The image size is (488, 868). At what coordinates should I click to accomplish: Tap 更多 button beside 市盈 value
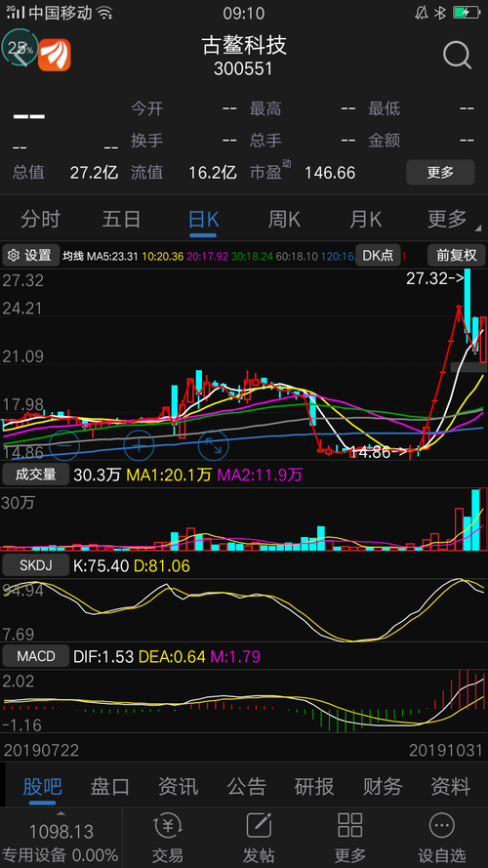[x=440, y=172]
